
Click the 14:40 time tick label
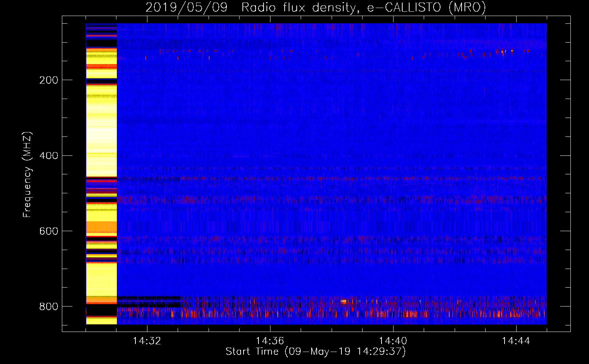point(393,341)
